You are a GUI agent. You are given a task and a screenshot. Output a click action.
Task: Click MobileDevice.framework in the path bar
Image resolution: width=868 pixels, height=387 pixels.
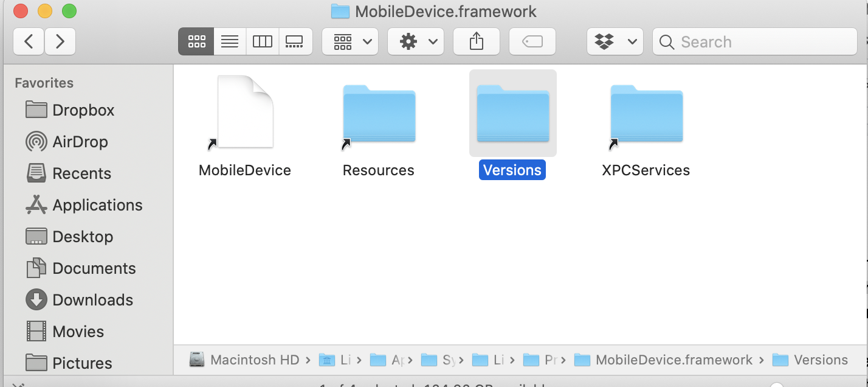(x=664, y=360)
